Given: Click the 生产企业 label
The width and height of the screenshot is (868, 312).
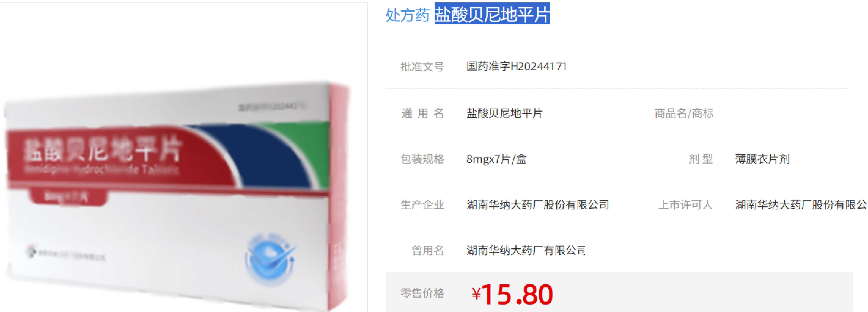Looking at the screenshot, I should coord(422,205).
